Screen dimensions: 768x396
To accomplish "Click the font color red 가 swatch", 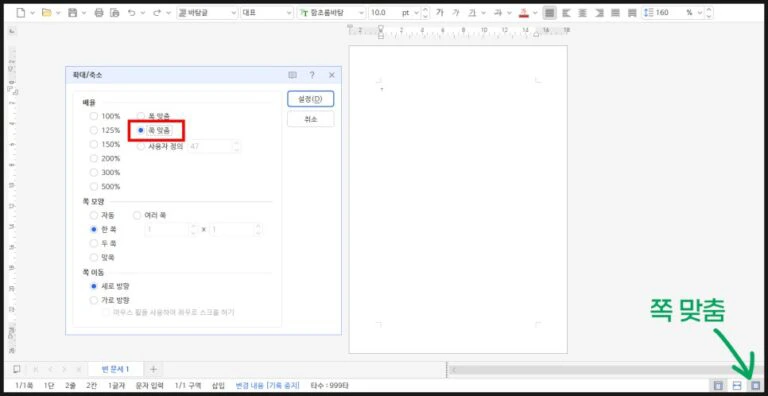I will pos(524,13).
